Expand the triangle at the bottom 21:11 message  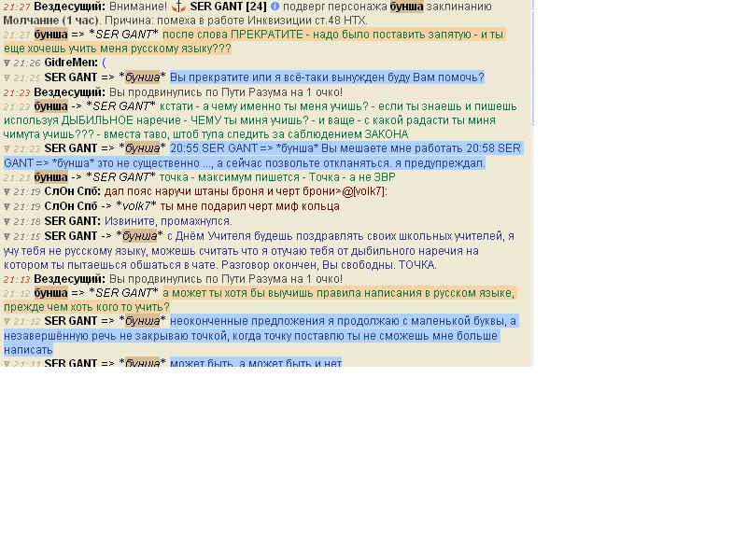(7, 363)
